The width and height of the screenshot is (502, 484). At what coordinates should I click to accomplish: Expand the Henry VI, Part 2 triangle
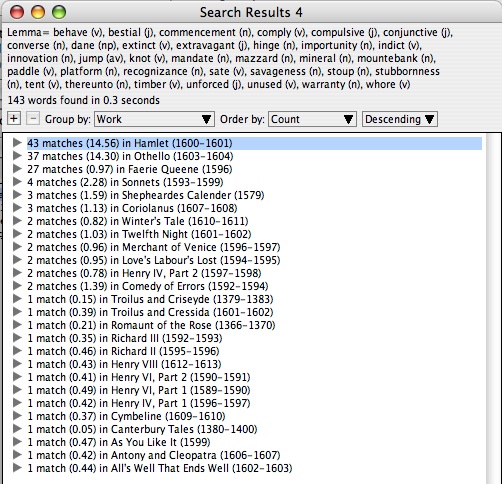pyautogui.click(x=17, y=377)
